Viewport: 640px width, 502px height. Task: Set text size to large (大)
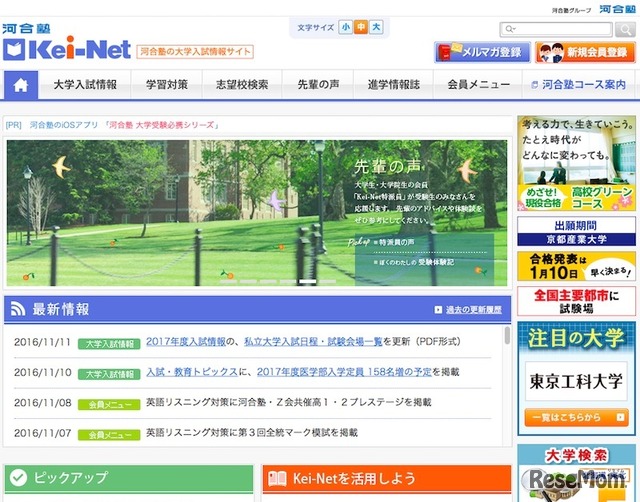[376, 27]
